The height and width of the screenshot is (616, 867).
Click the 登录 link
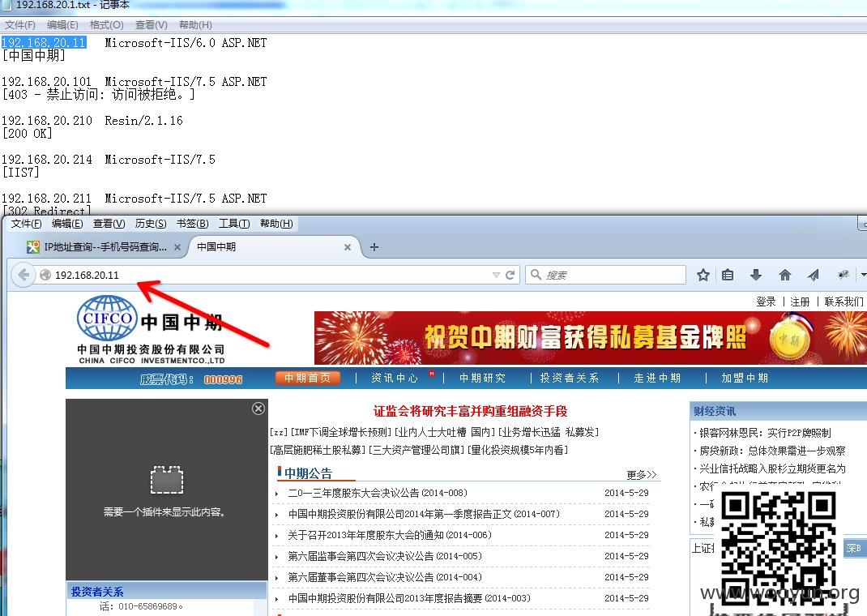(766, 302)
